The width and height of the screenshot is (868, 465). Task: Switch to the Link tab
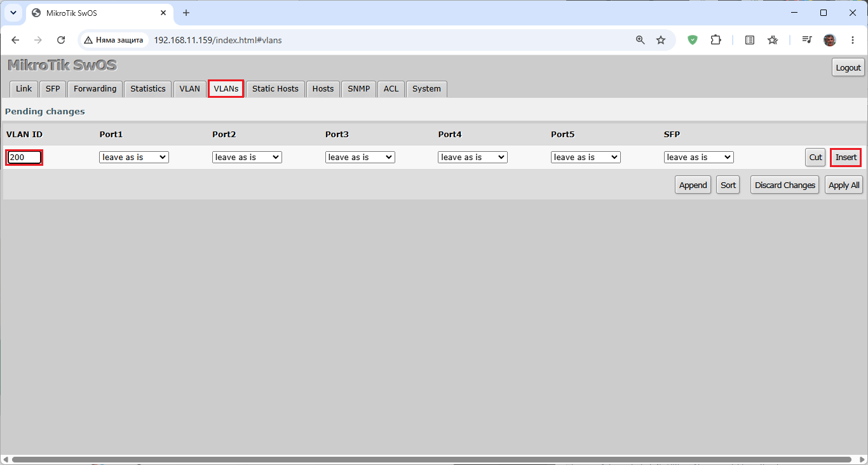click(x=24, y=89)
